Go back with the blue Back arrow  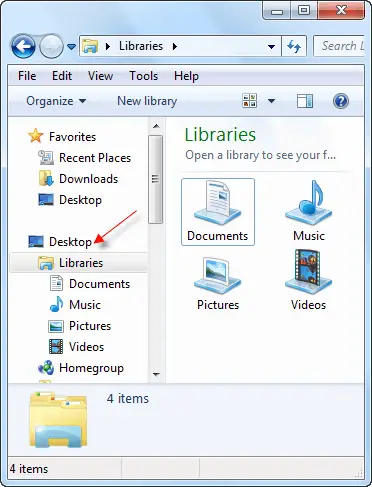(23, 46)
